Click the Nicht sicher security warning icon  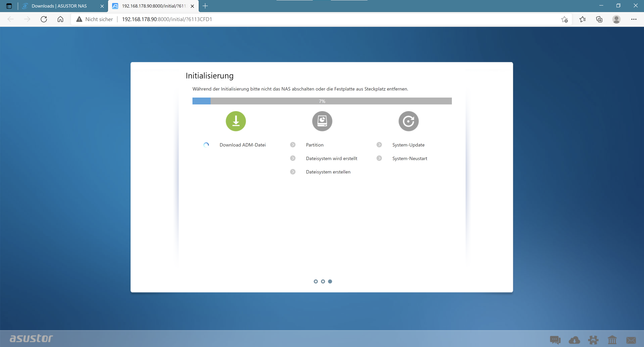coord(79,19)
